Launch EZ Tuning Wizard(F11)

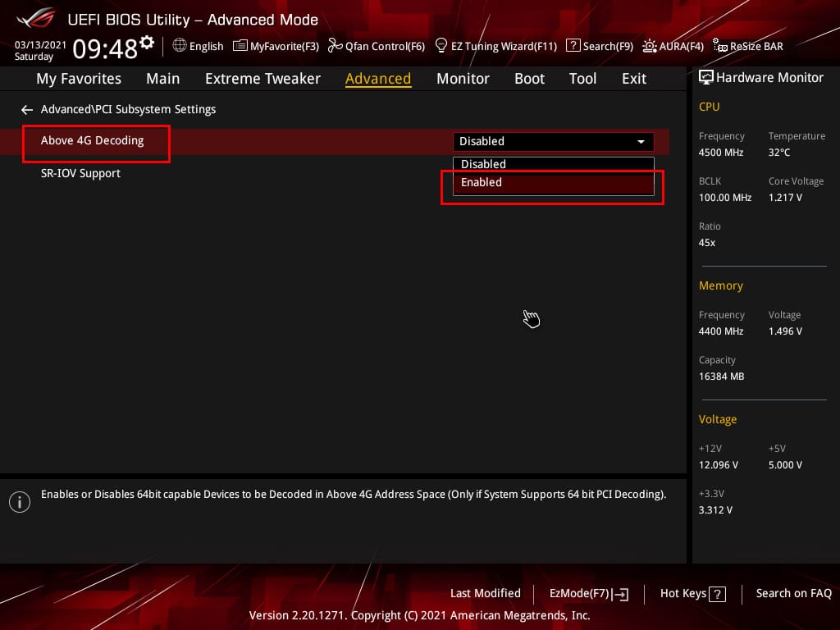coord(496,46)
